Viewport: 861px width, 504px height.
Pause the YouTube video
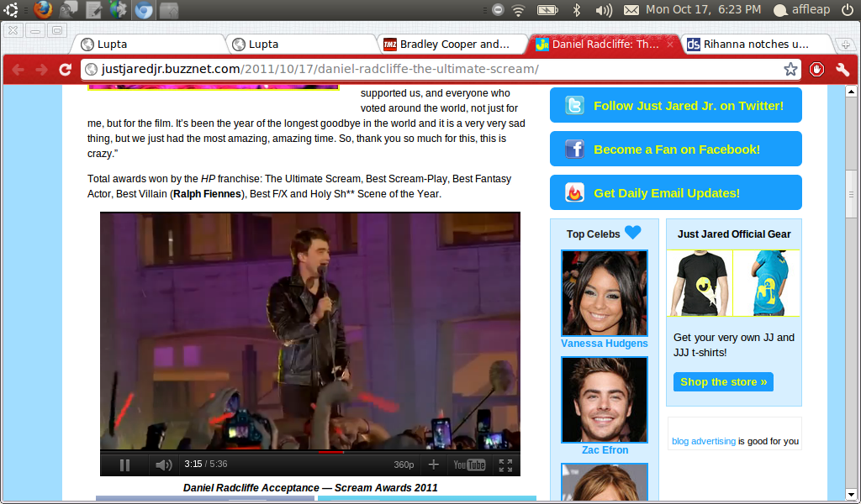point(124,465)
